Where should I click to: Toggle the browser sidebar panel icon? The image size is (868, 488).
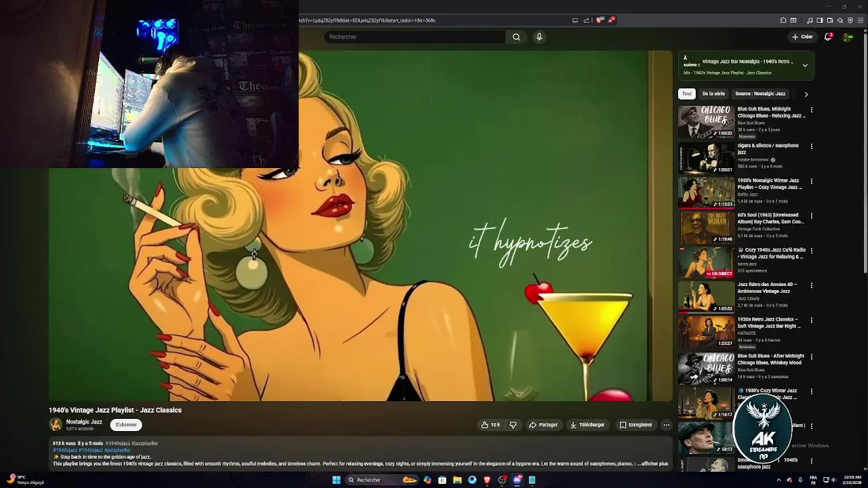[x=819, y=20]
